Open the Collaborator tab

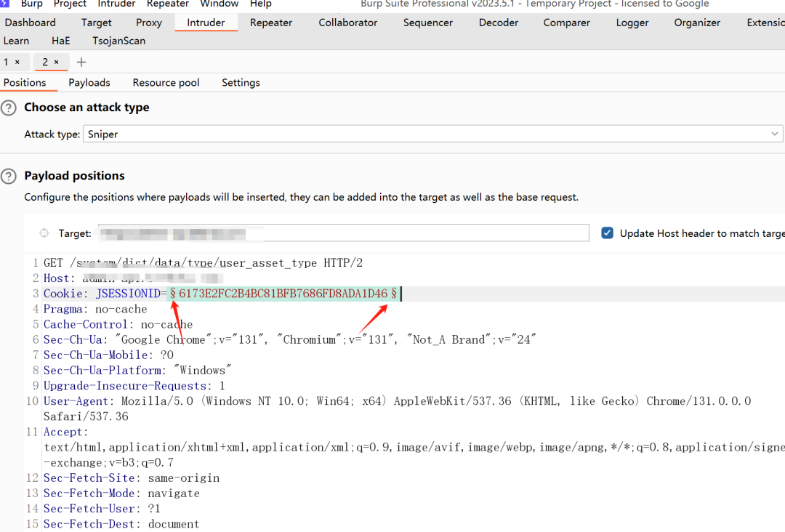(x=348, y=23)
